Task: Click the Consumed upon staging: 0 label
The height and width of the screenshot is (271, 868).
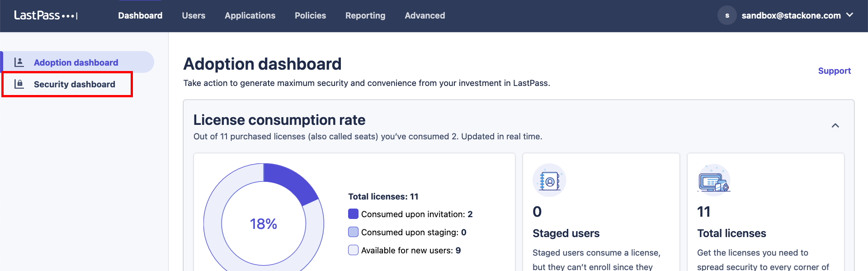Action: (x=414, y=232)
